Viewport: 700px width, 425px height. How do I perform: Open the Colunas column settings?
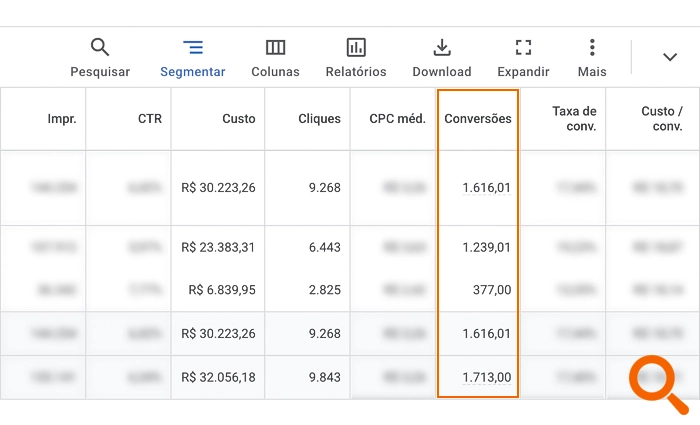[x=275, y=58]
